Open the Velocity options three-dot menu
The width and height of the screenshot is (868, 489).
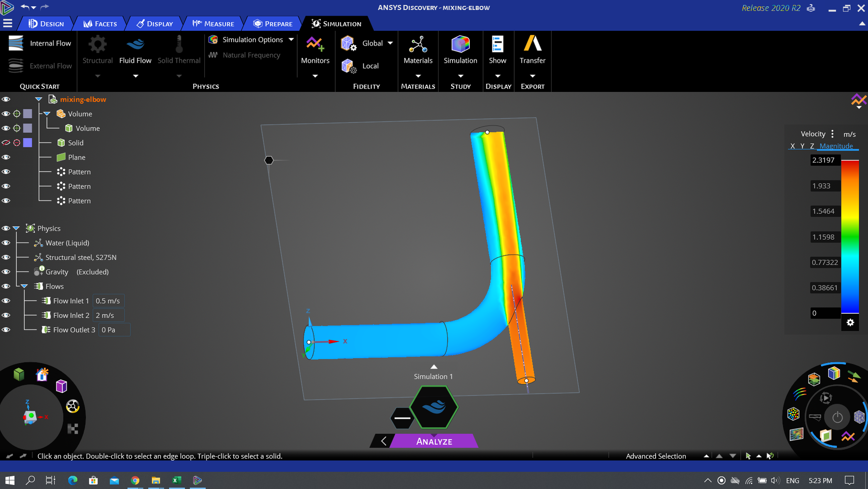(833, 134)
